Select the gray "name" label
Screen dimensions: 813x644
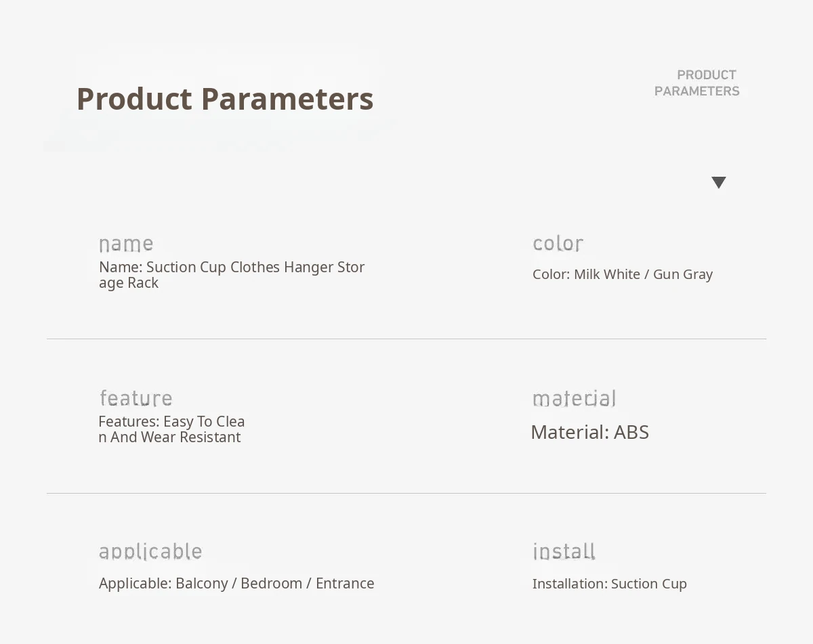point(126,244)
